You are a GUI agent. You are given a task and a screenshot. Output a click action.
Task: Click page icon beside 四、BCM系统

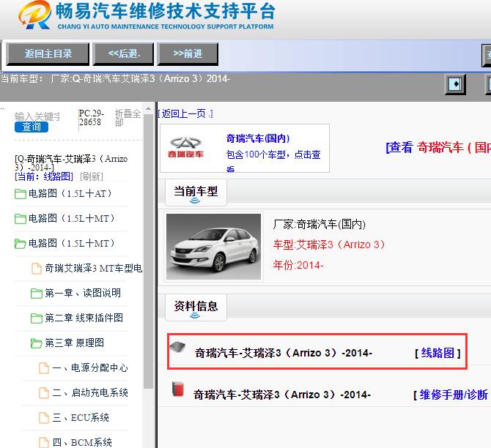[x=44, y=443]
